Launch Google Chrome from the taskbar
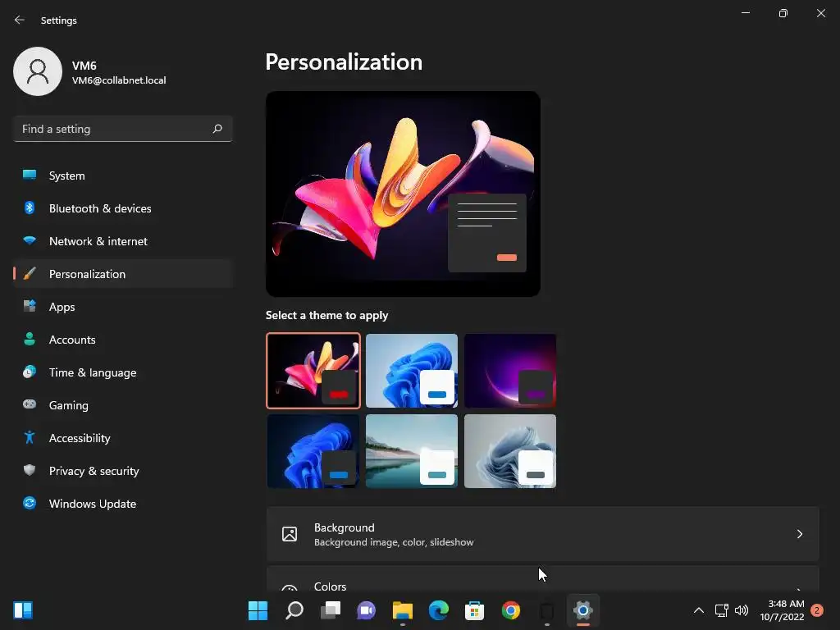The width and height of the screenshot is (840, 630). point(510,610)
